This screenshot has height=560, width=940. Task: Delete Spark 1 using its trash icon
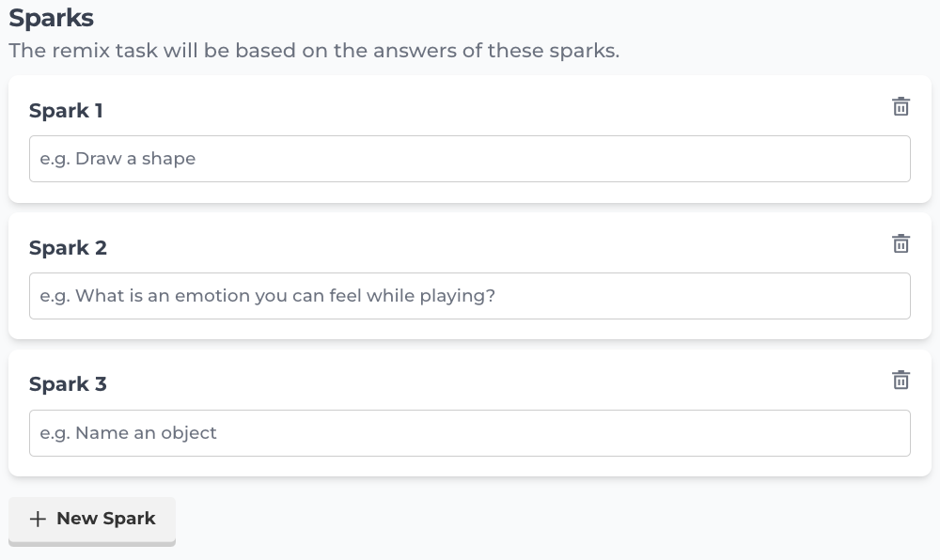coord(901,106)
